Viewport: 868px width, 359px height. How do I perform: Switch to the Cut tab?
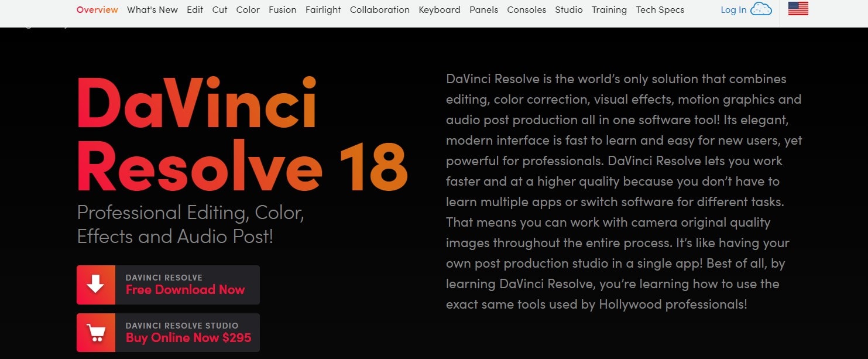click(220, 10)
